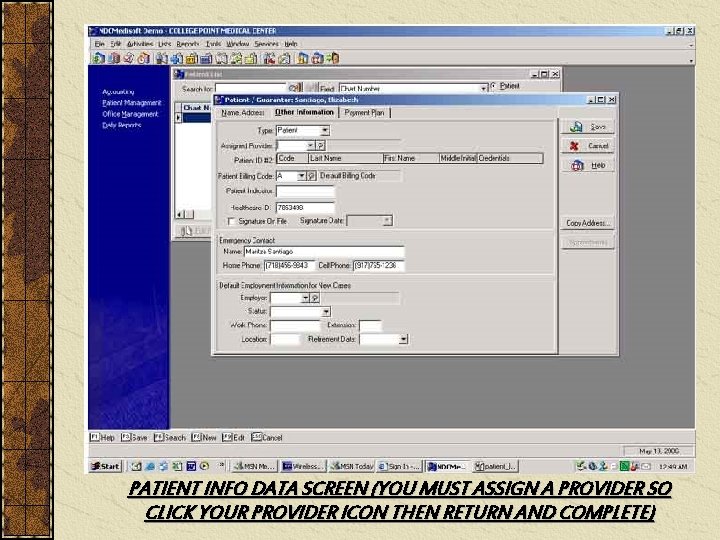Open Payment Plan tab
720x540 pixels.
point(365,112)
